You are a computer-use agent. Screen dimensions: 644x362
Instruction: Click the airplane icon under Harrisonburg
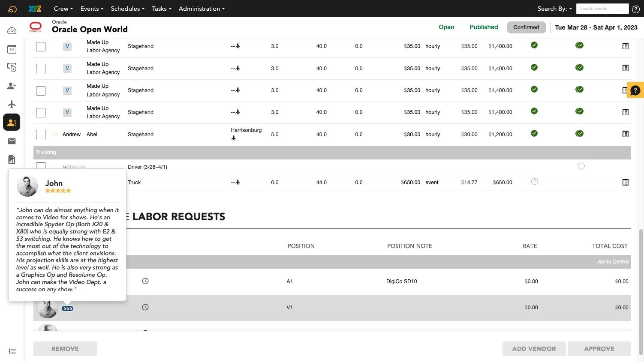(234, 138)
